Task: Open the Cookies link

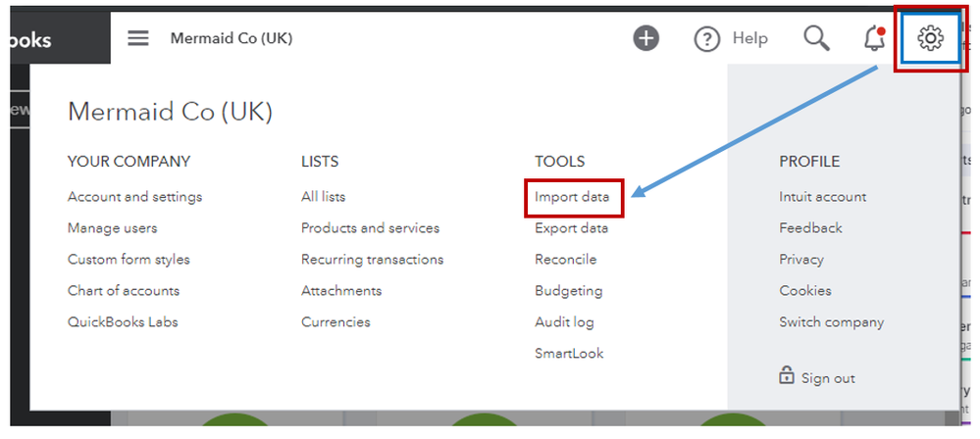Action: tap(805, 290)
